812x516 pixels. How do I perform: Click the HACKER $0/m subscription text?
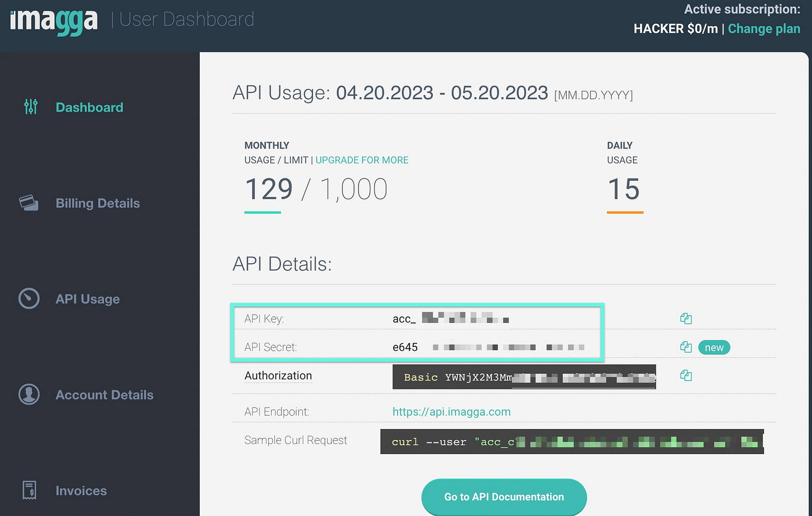[675, 28]
